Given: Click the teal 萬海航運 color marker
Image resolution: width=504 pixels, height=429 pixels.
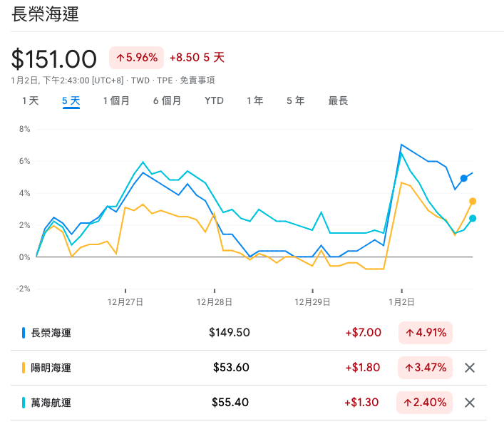Looking at the screenshot, I should click(x=24, y=403).
